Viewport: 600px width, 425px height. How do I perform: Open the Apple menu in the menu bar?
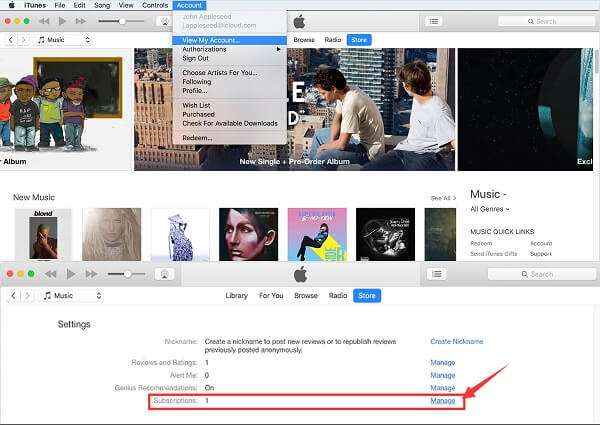[x=11, y=5]
